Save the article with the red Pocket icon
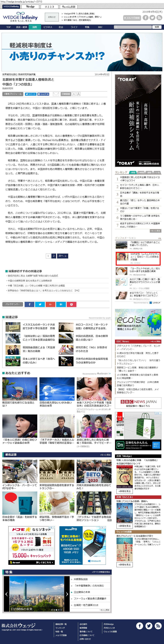 (71, 304)
